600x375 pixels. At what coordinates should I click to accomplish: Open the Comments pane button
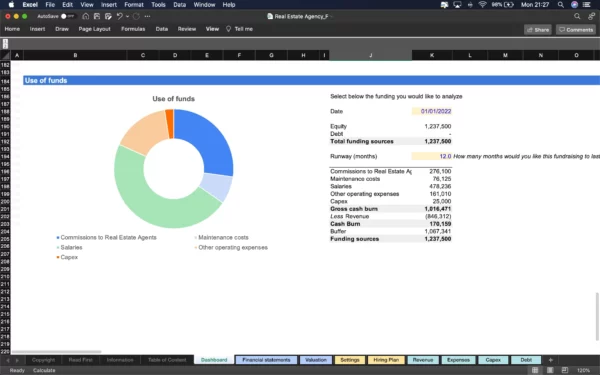(x=576, y=29)
